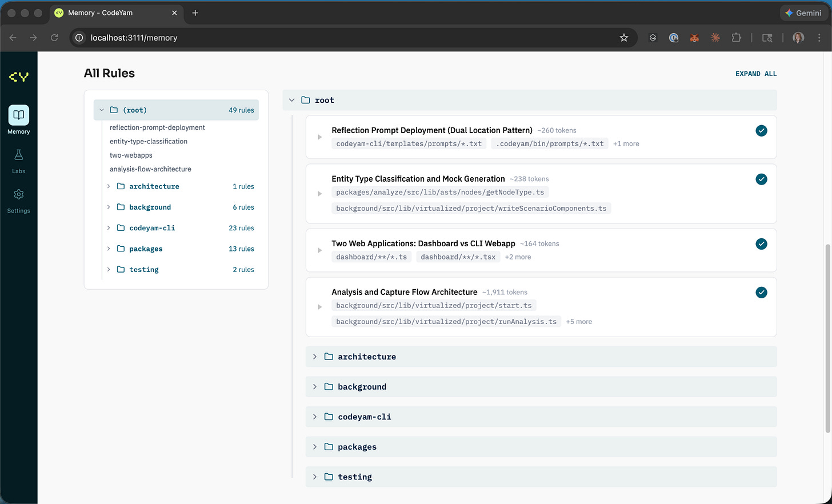Toggle check on Analysis and Capture Flow rule
The image size is (832, 504).
point(761,293)
